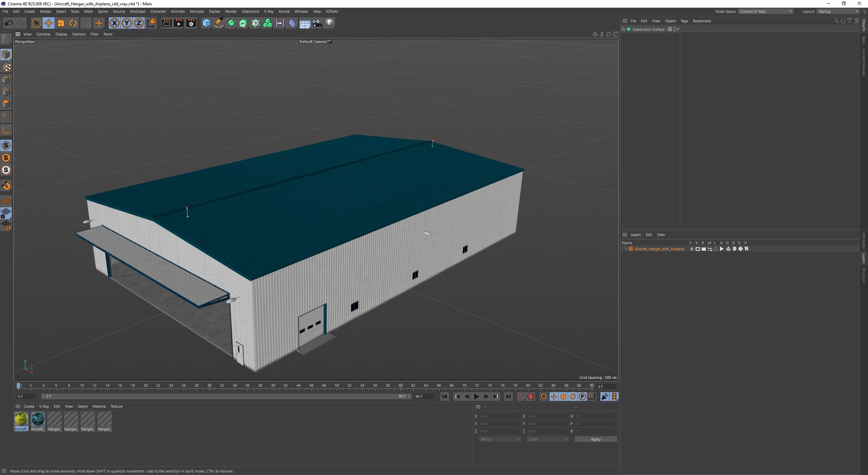
Task: Toggle layer Solo dot for Aircraft_Hangar_with_Airplane
Action: click(692, 249)
